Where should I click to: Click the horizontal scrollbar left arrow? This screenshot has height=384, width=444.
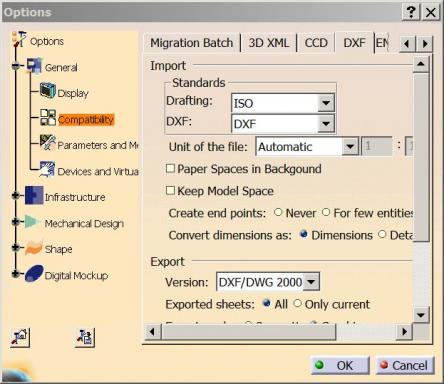click(x=152, y=332)
